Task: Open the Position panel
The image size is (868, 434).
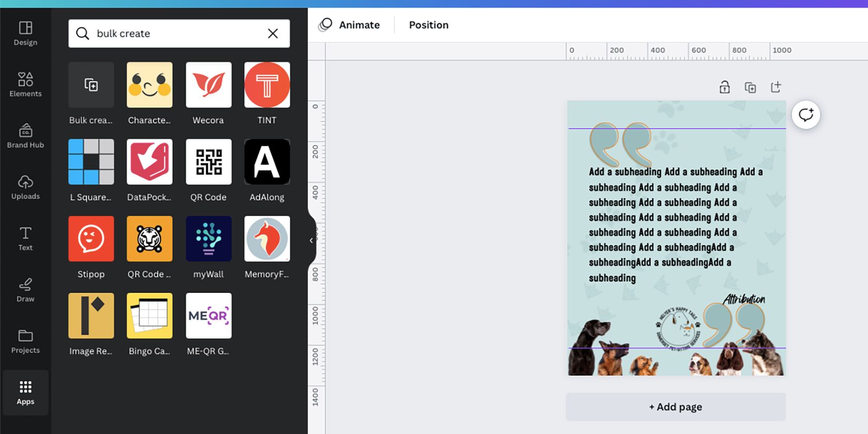Action: pyautogui.click(x=428, y=25)
